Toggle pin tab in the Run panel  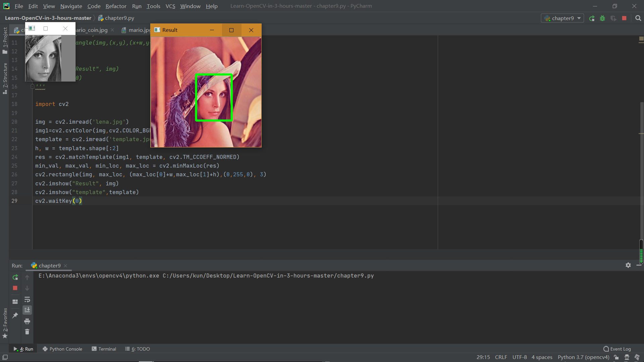pos(15,315)
